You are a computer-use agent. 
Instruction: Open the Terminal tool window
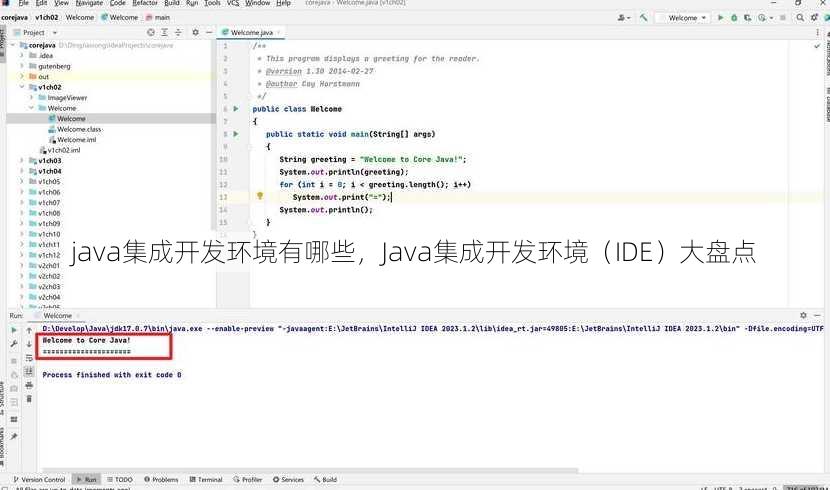click(x=205, y=479)
